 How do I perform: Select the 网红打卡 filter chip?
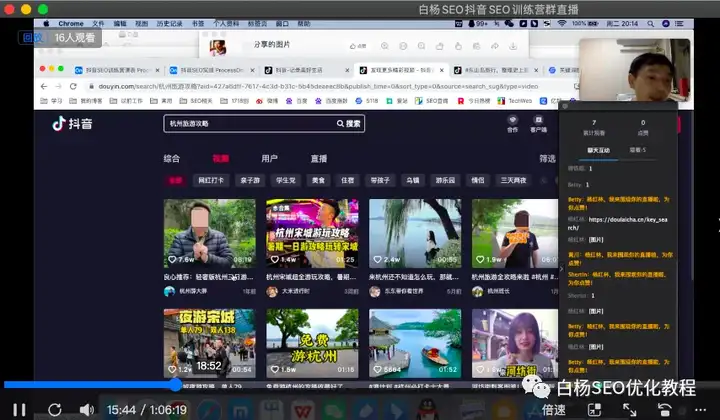211,180
